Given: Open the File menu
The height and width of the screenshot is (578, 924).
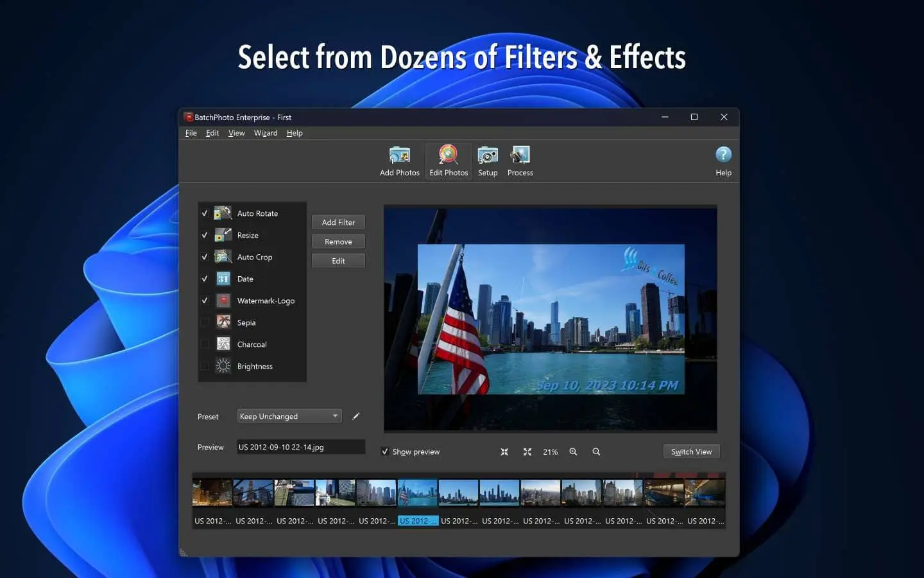Looking at the screenshot, I should (x=191, y=133).
